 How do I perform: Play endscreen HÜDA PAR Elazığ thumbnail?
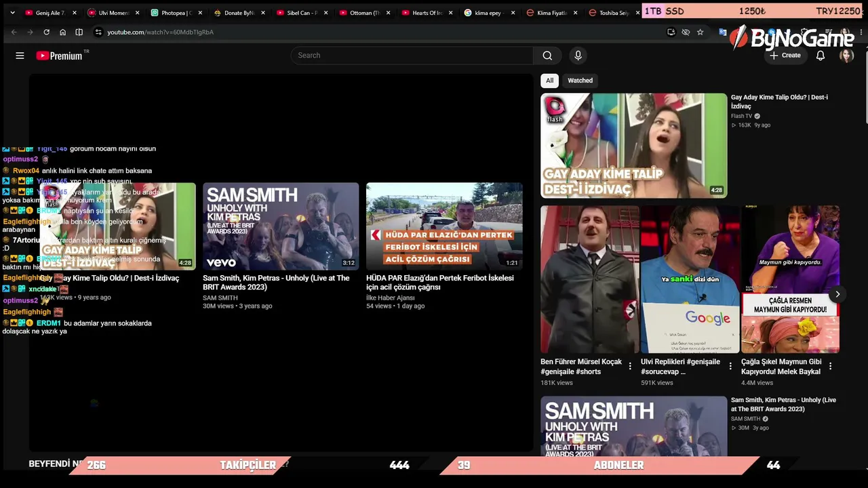click(x=444, y=226)
